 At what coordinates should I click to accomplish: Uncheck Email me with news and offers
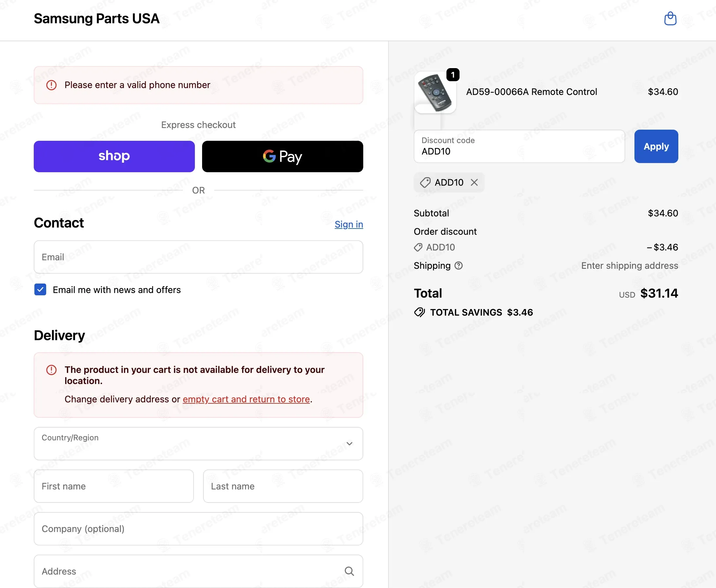(40, 290)
